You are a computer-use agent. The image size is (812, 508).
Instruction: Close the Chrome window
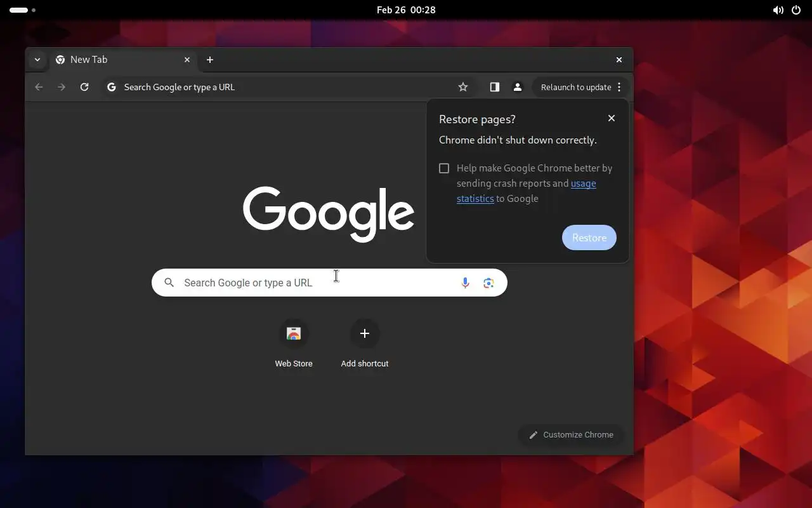pos(619,60)
